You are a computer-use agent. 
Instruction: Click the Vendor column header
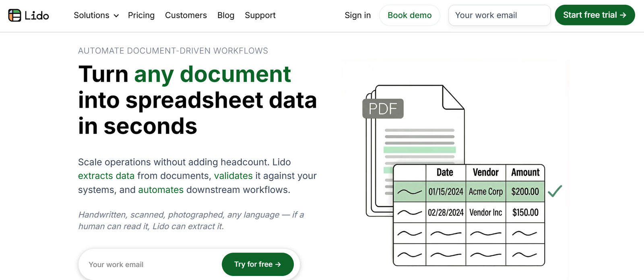pyautogui.click(x=485, y=172)
